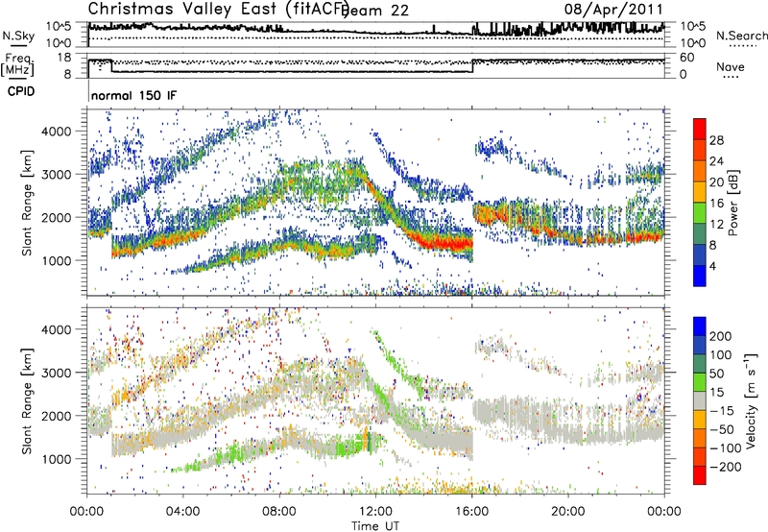Click the '16:00' time axis tick
This screenshot has width=768, height=532.
point(472,511)
